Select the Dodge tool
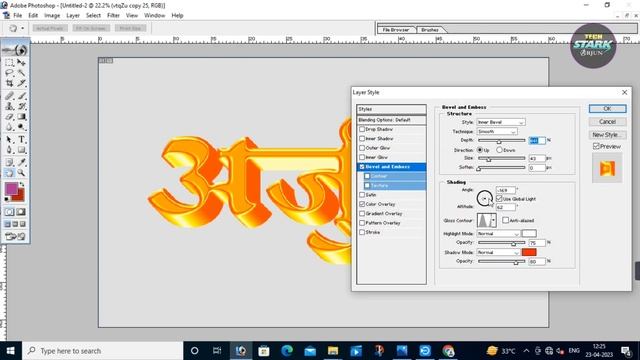Screen dimensions: 640x360 pyautogui.click(x=21, y=127)
